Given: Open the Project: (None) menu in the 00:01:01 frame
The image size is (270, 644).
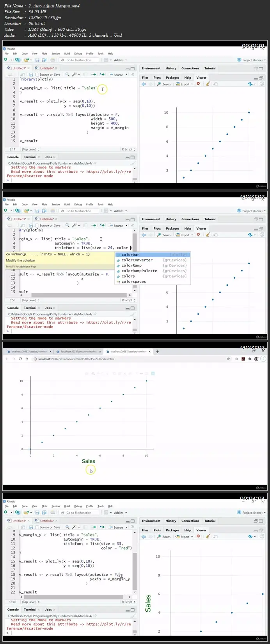Looking at the screenshot, I should tap(252, 60).
